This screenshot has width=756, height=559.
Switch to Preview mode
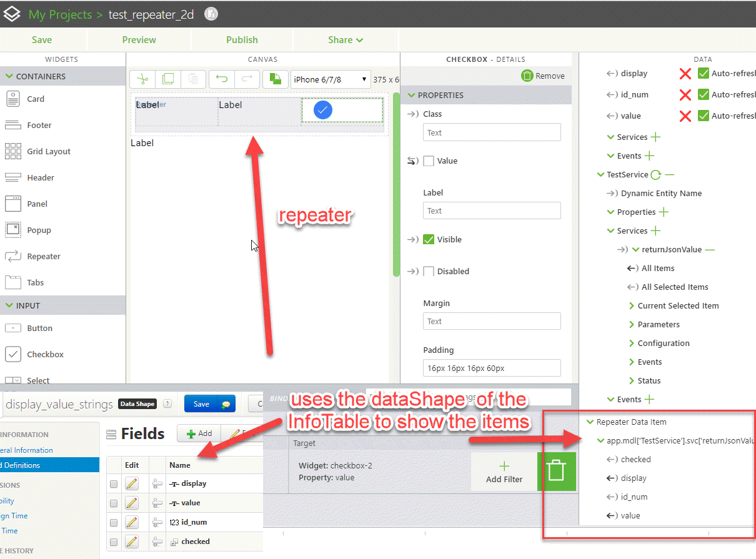(x=139, y=39)
